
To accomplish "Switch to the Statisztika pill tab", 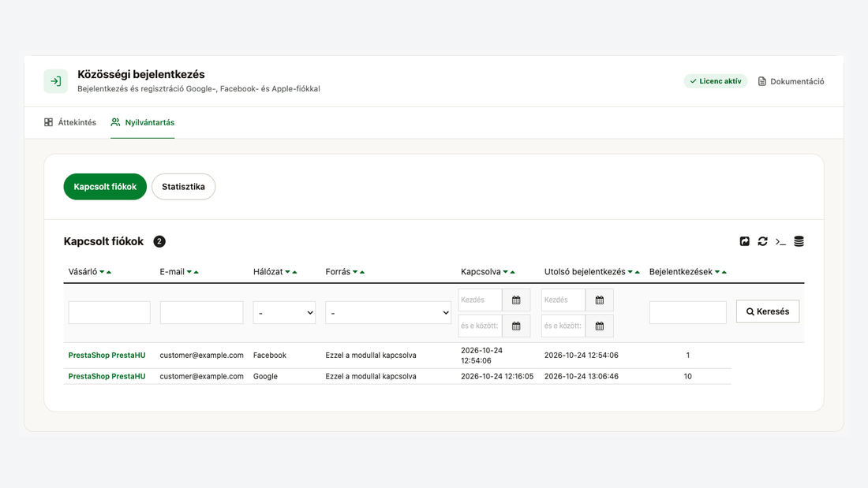I will point(183,187).
